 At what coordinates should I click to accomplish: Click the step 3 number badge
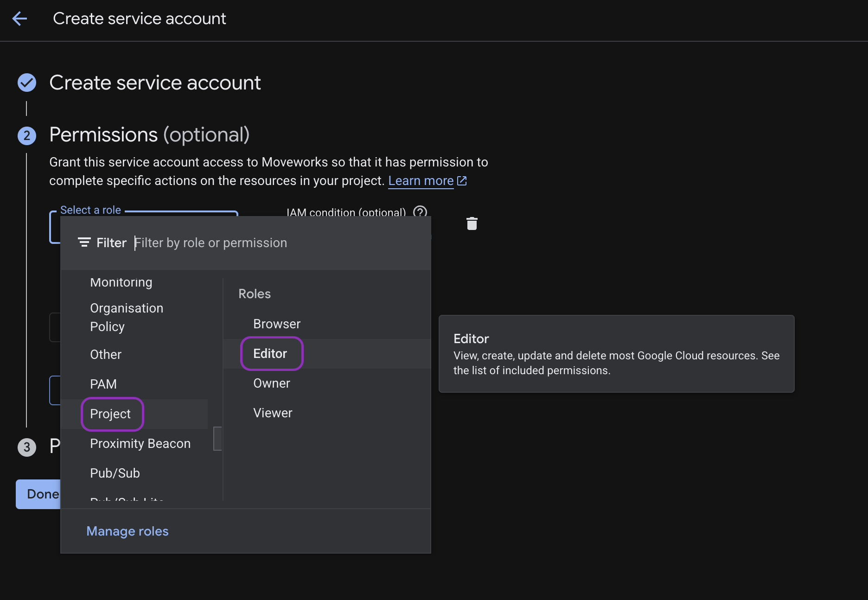(x=27, y=447)
